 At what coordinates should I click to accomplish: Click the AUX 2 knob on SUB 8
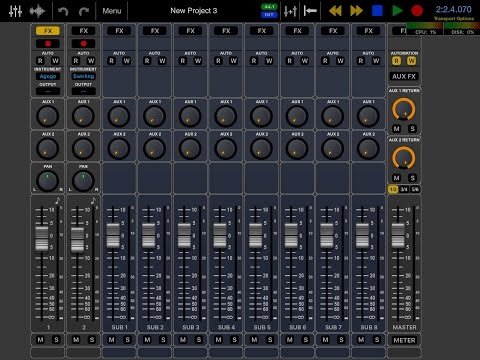click(368, 149)
